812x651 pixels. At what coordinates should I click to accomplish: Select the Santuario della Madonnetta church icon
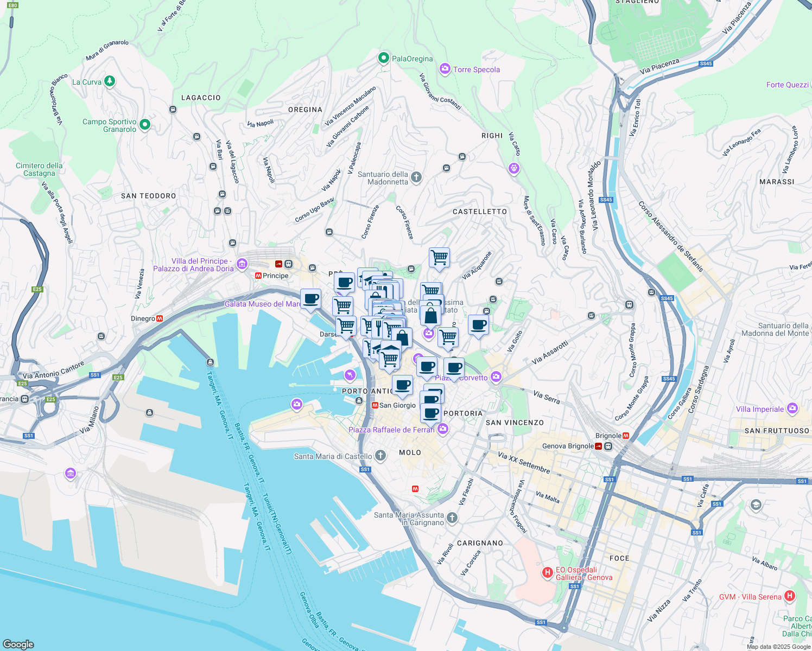tap(416, 177)
